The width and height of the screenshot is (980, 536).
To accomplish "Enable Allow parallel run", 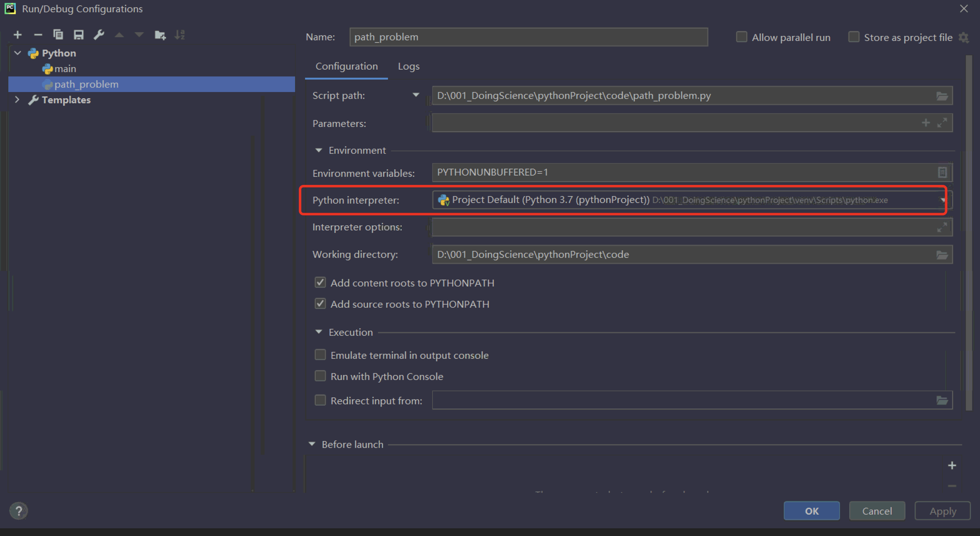I will coord(741,37).
